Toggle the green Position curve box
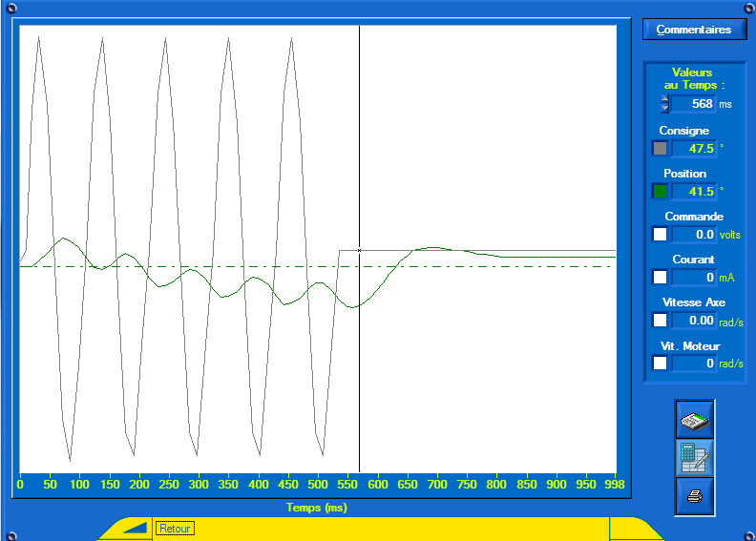This screenshot has width=756, height=541. pyautogui.click(x=660, y=191)
